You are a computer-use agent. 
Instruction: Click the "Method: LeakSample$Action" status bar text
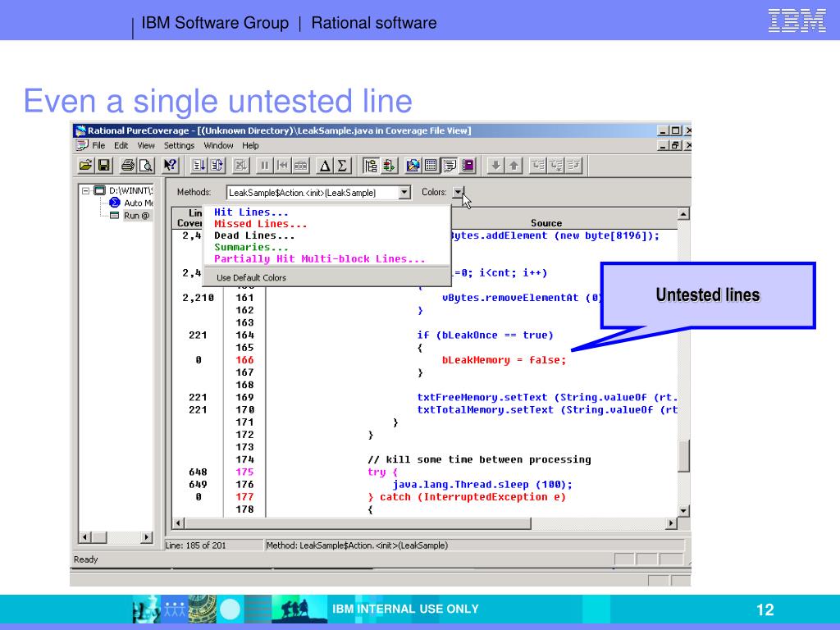357,546
